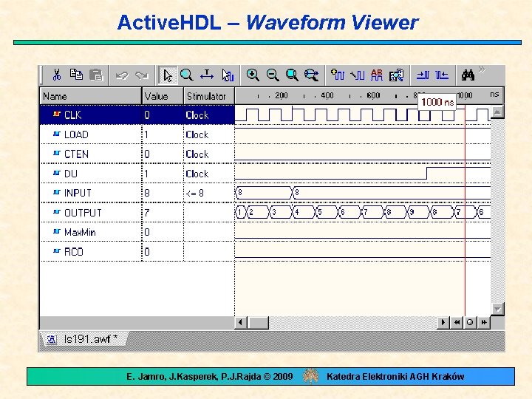Click the horizontal scrollbar right arrow
The width and height of the screenshot is (532, 399).
[443, 322]
